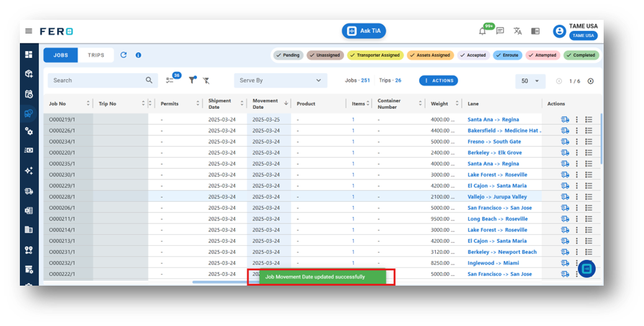Open the info icon next to refresh

tap(138, 55)
